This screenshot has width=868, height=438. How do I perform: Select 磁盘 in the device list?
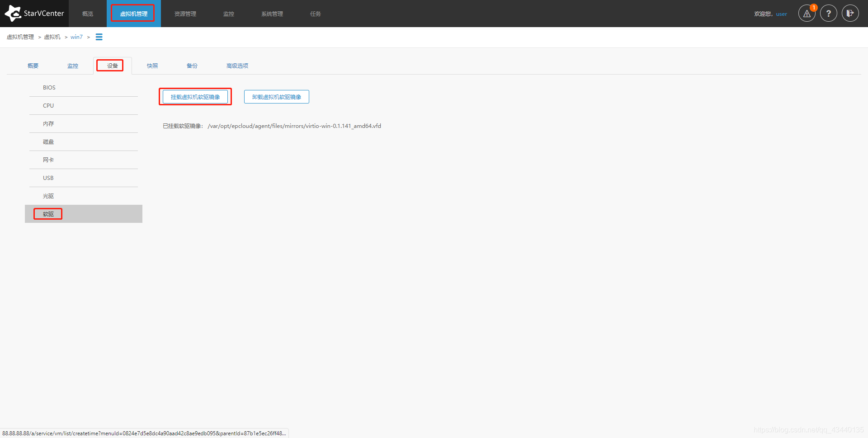[x=84, y=142]
